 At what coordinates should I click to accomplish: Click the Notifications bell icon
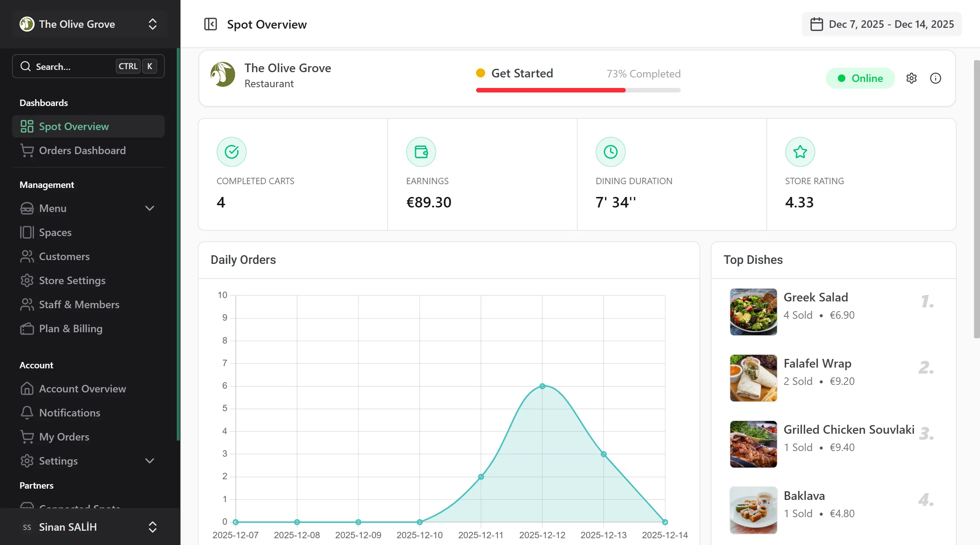[27, 413]
